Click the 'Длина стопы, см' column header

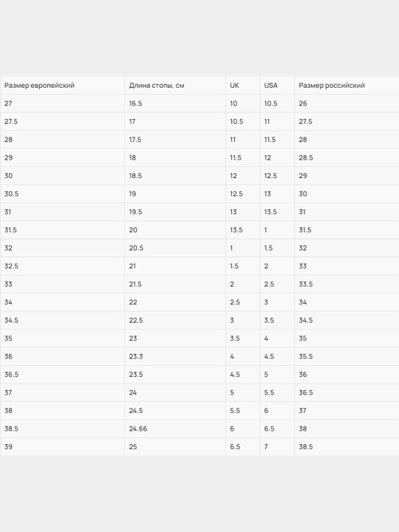click(175, 86)
